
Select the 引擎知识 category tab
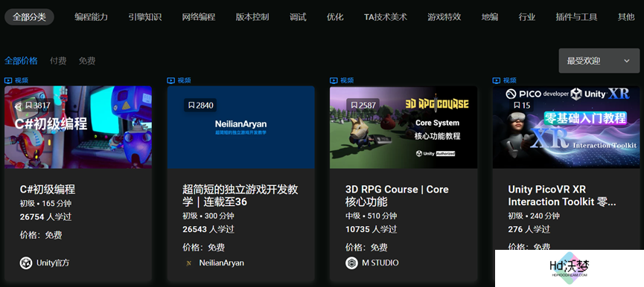(x=144, y=17)
